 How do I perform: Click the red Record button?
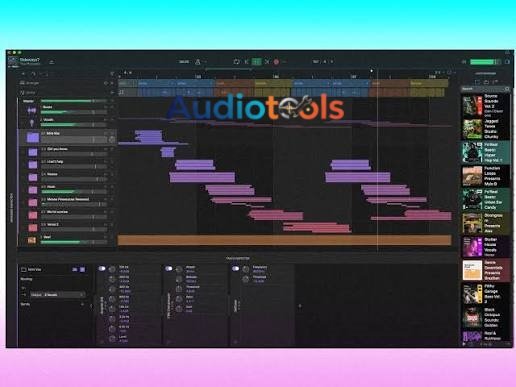(276, 62)
